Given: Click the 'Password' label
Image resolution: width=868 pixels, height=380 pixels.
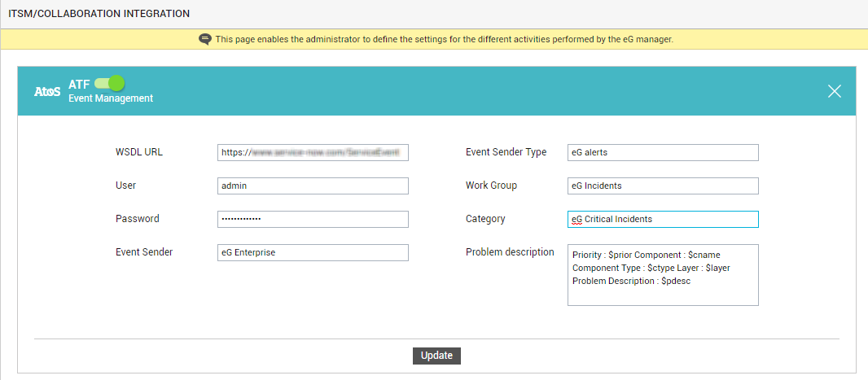Looking at the screenshot, I should [138, 219].
